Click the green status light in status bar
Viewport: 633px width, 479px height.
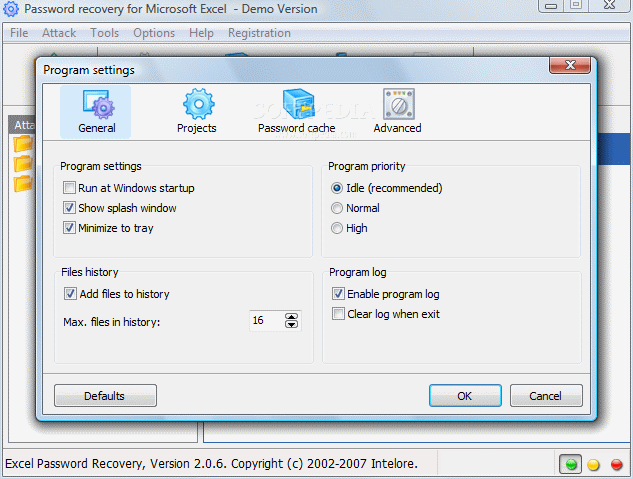coord(570,464)
